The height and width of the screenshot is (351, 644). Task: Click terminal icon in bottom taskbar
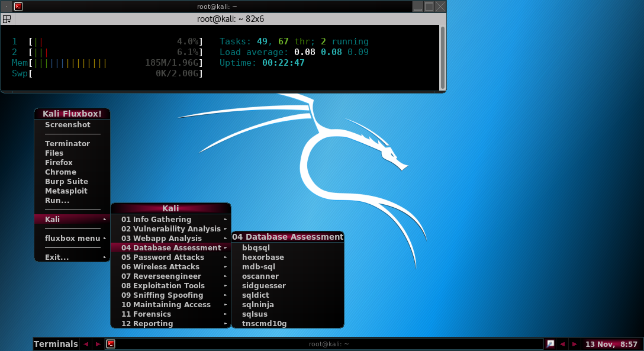coord(111,344)
